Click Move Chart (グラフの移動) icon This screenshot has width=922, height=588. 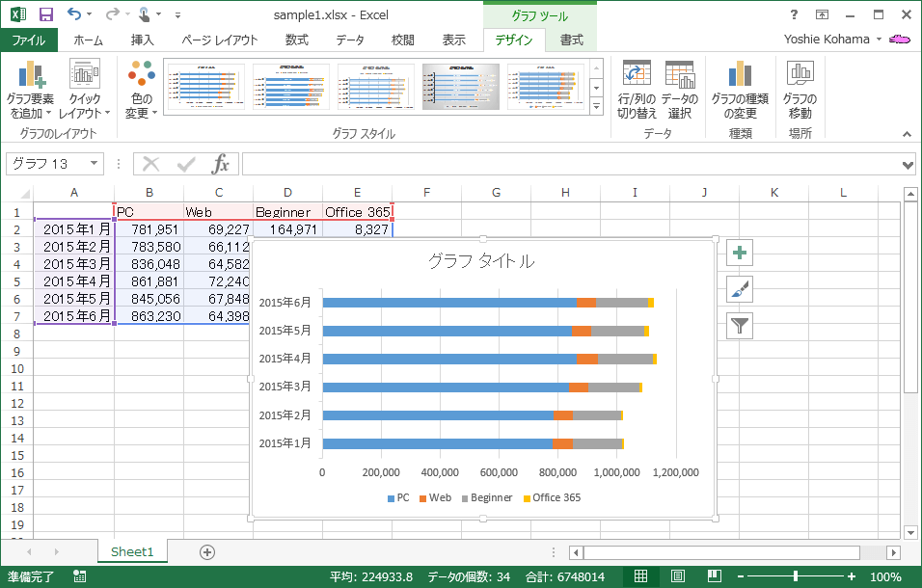(800, 90)
